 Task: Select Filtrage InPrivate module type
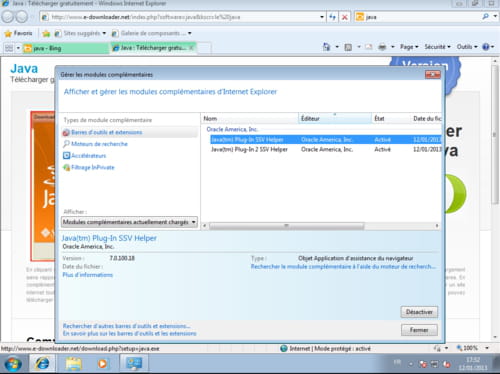click(x=92, y=167)
